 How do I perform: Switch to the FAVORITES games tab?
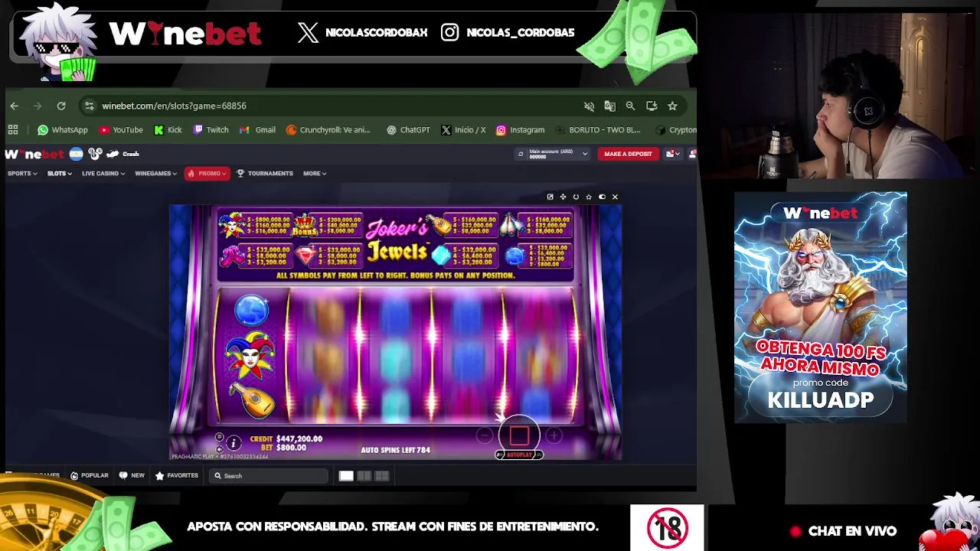[x=176, y=476]
